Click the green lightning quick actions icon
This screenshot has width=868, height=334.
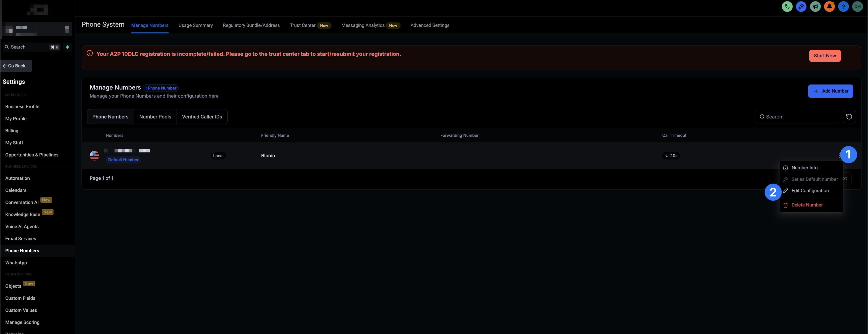[67, 47]
